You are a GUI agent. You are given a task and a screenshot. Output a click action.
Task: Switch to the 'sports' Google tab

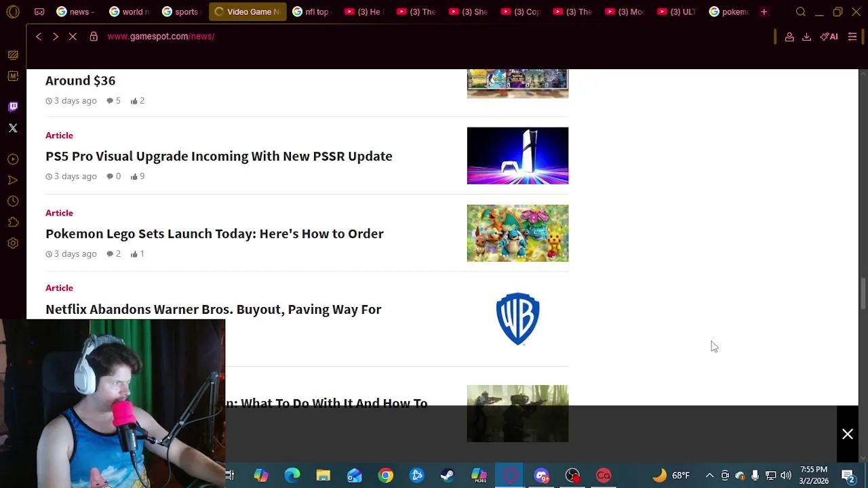pyautogui.click(x=181, y=12)
